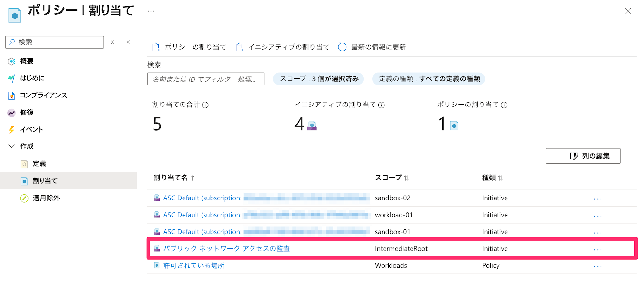Collapse the sidebar using the double chevron
This screenshot has width=644, height=286.
[128, 42]
